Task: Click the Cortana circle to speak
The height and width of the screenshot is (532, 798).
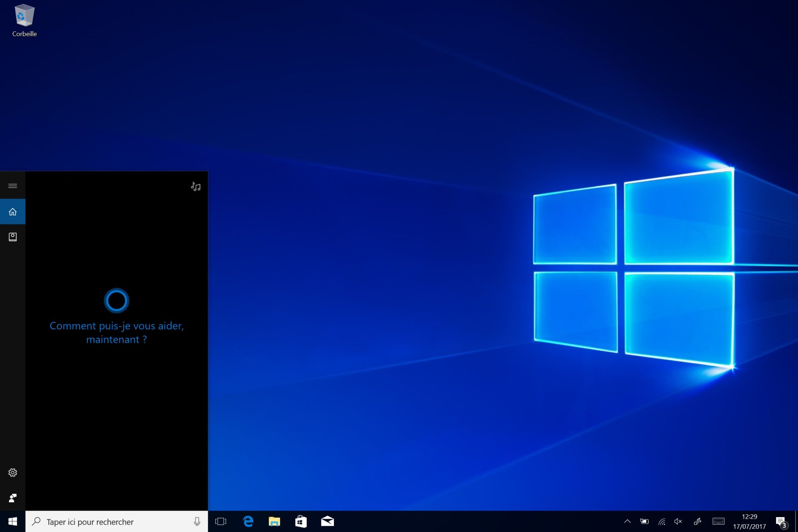Action: pyautogui.click(x=116, y=300)
